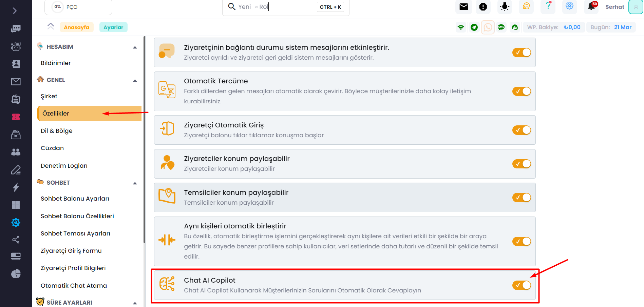Open the pencil edit icon in the sidebar

(x=16, y=170)
